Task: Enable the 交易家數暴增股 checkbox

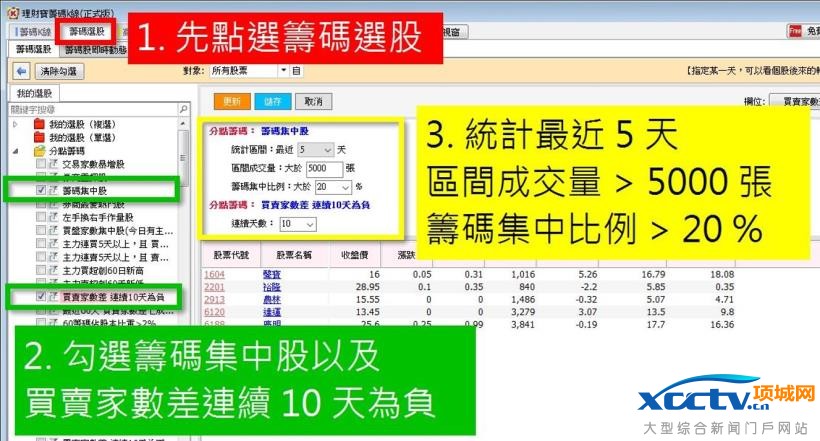Action: (x=40, y=163)
